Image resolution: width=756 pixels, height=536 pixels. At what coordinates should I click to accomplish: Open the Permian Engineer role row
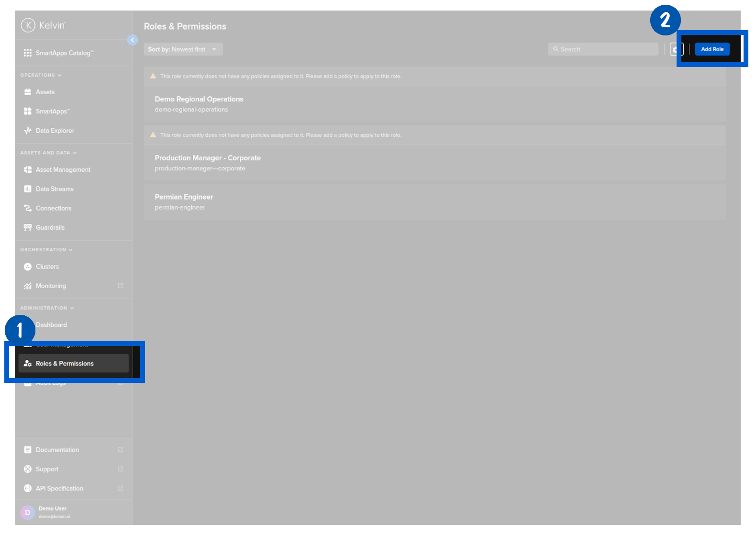(x=434, y=202)
